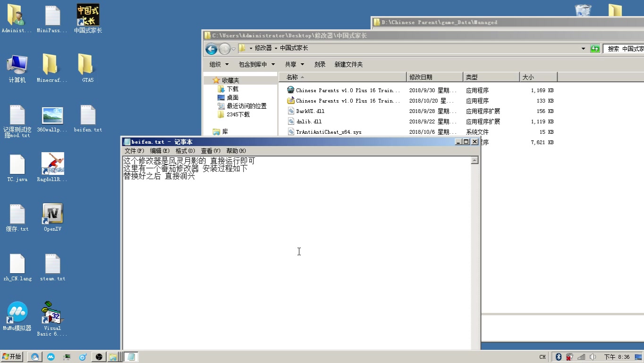Click the search box in Explorer

pos(624,49)
